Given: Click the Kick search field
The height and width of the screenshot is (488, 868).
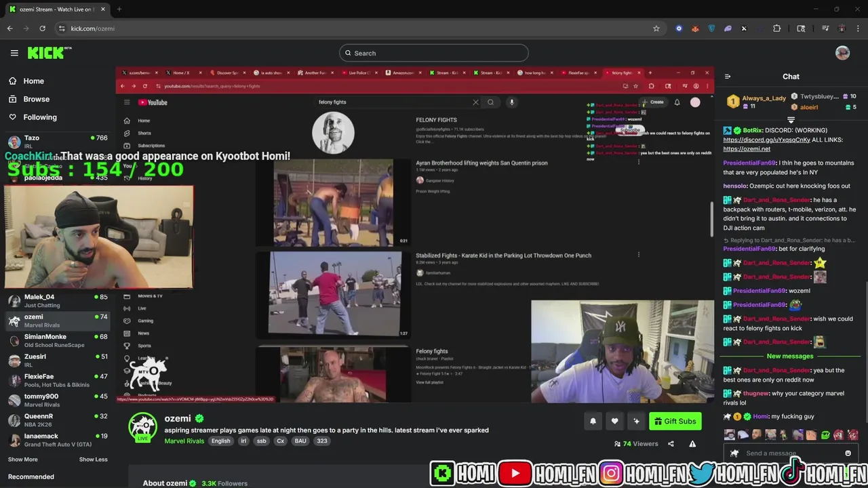Looking at the screenshot, I should point(434,53).
